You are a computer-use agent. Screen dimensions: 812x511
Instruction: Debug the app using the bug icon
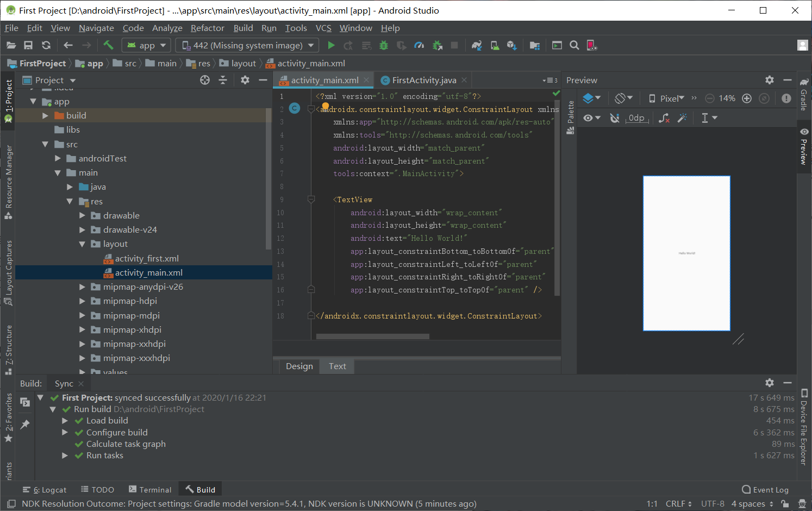(384, 45)
